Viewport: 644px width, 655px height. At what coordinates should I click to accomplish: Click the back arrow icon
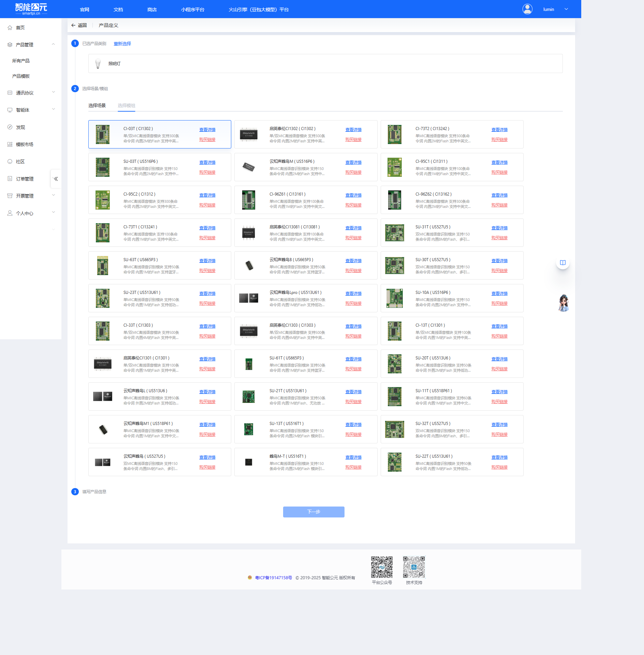73,25
